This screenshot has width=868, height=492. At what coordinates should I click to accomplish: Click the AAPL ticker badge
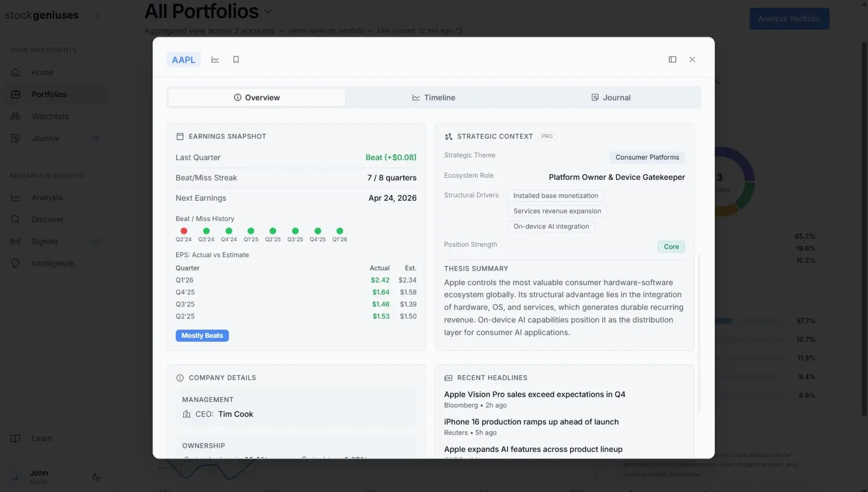pos(183,60)
